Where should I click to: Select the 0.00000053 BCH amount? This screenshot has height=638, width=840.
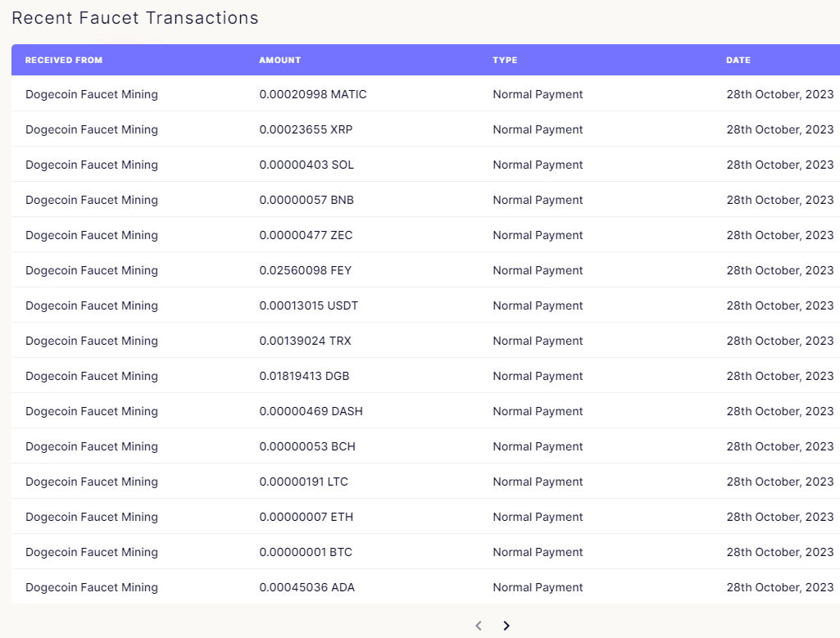click(x=307, y=446)
